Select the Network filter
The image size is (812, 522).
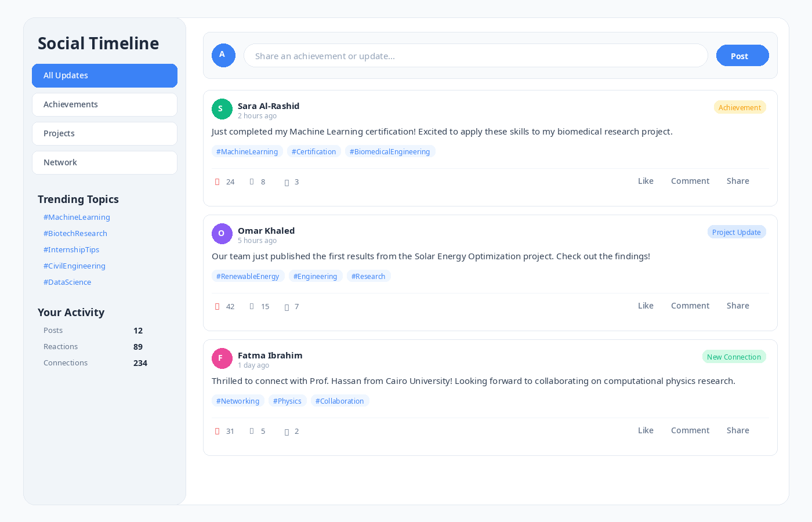pos(104,163)
